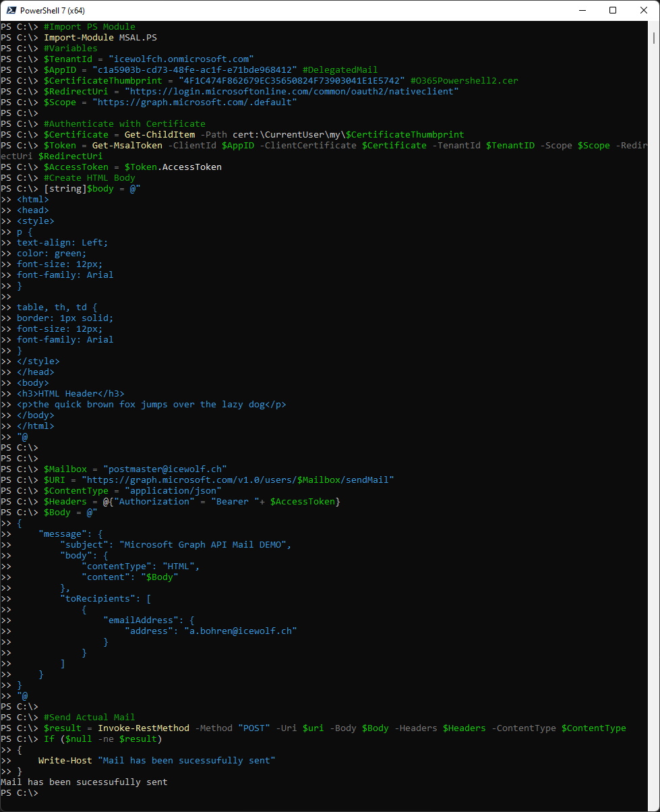The height and width of the screenshot is (812, 660).
Task: Click the "</html>" closing tag
Action: click(x=36, y=426)
